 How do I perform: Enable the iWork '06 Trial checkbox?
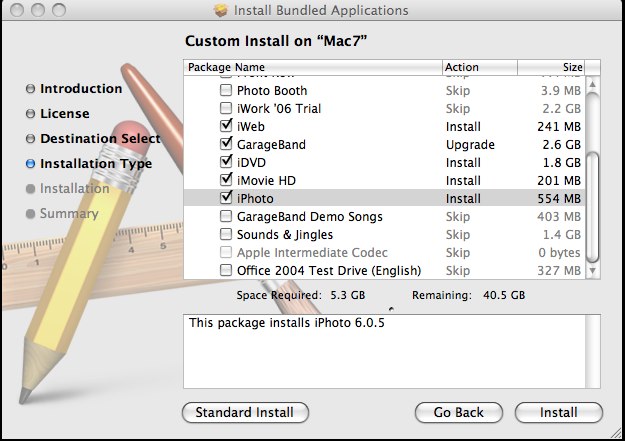click(226, 108)
